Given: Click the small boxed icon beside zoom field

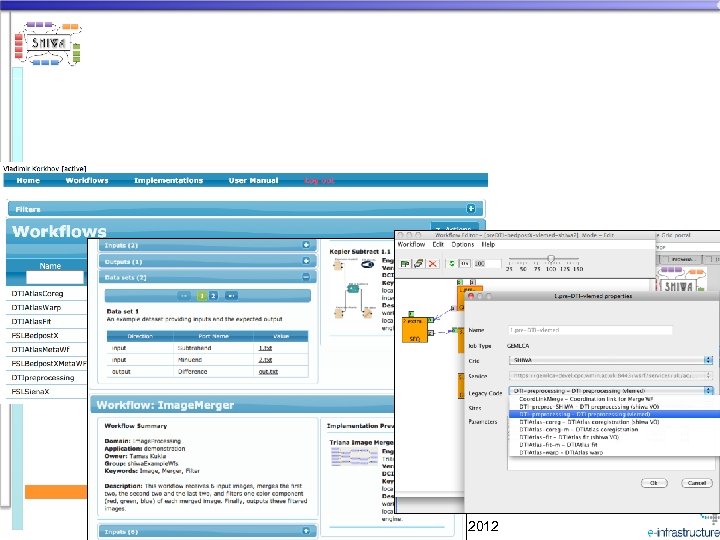Looking at the screenshot, I should click(465, 264).
